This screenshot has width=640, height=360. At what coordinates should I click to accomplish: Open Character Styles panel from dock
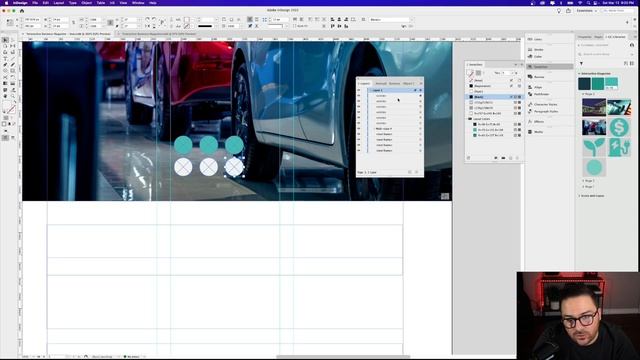tap(543, 104)
